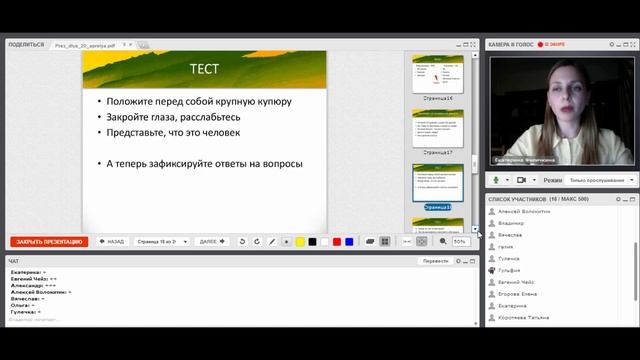
Task: Go back with the Назад button
Action: tap(112, 242)
